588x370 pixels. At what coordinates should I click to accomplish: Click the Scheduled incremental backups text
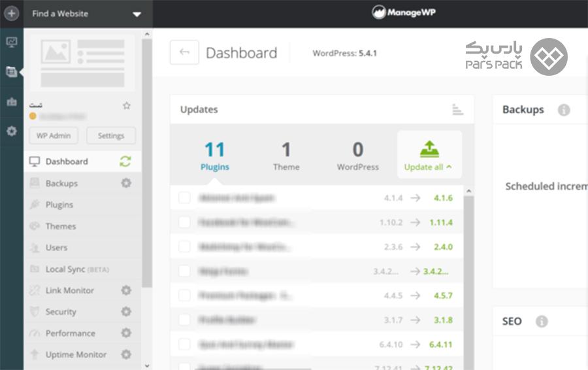point(546,186)
